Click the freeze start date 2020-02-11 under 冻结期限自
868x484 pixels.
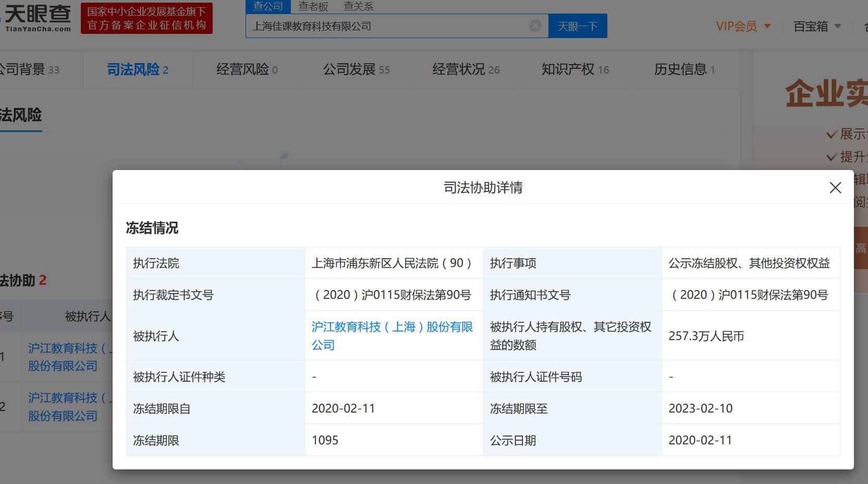pos(344,408)
